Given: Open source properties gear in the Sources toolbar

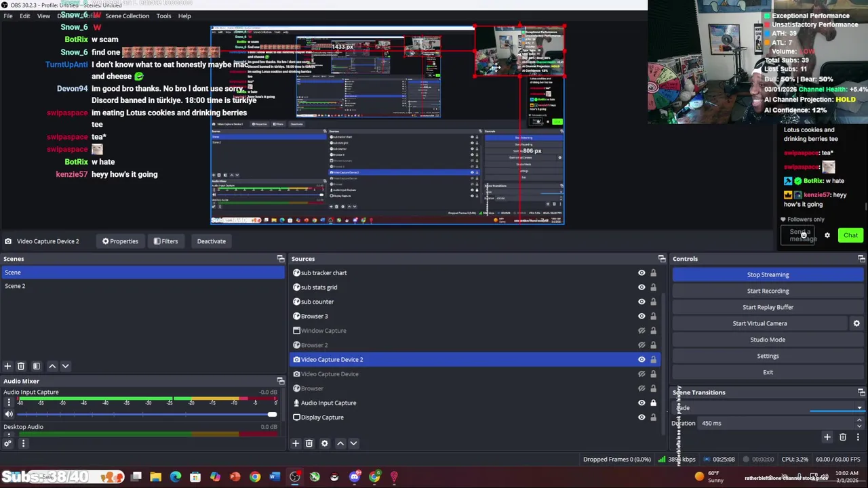Looking at the screenshot, I should point(324,443).
